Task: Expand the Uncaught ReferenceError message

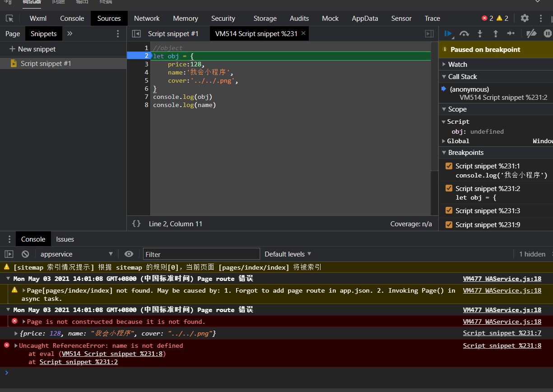Action: pyautogui.click(x=16, y=345)
